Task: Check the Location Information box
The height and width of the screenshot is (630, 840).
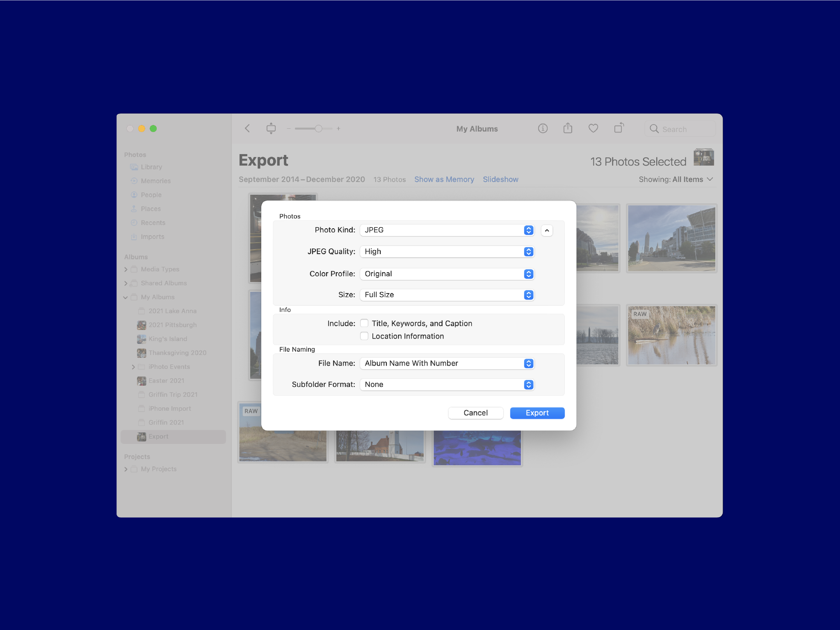Action: point(364,336)
